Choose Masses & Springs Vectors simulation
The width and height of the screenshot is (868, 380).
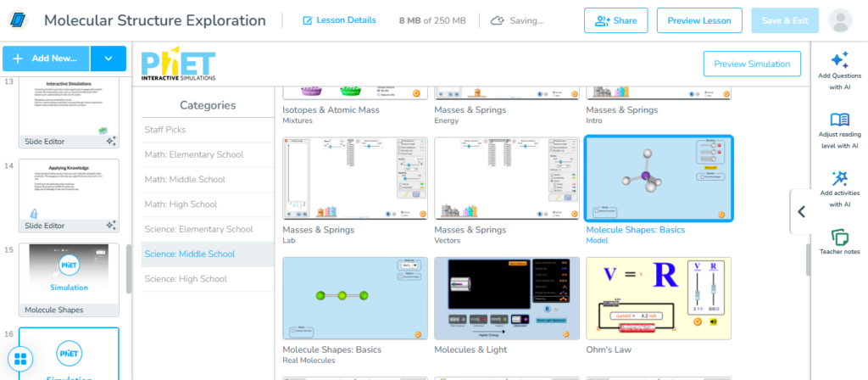507,179
